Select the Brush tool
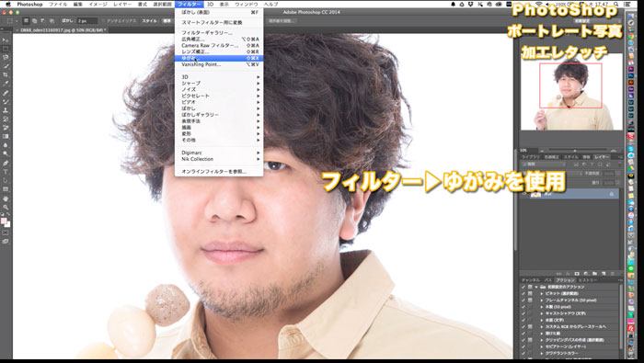Screen dimensions: 644x363 pyautogui.click(x=6, y=102)
